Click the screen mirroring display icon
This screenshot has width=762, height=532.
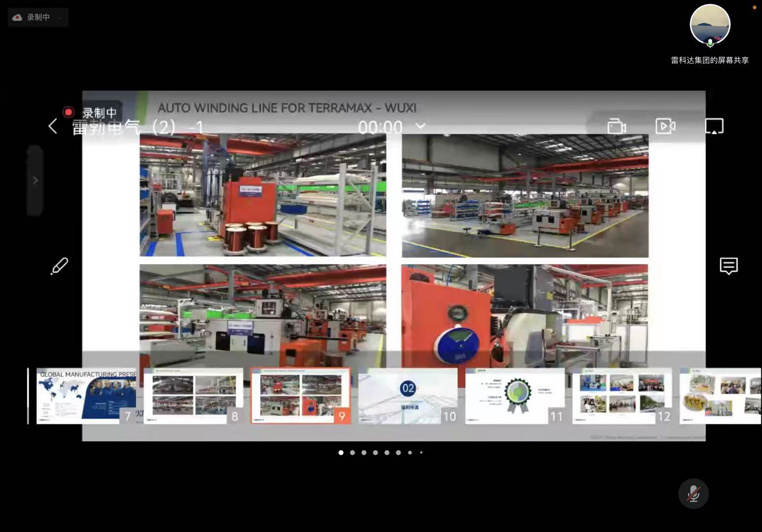click(x=714, y=126)
